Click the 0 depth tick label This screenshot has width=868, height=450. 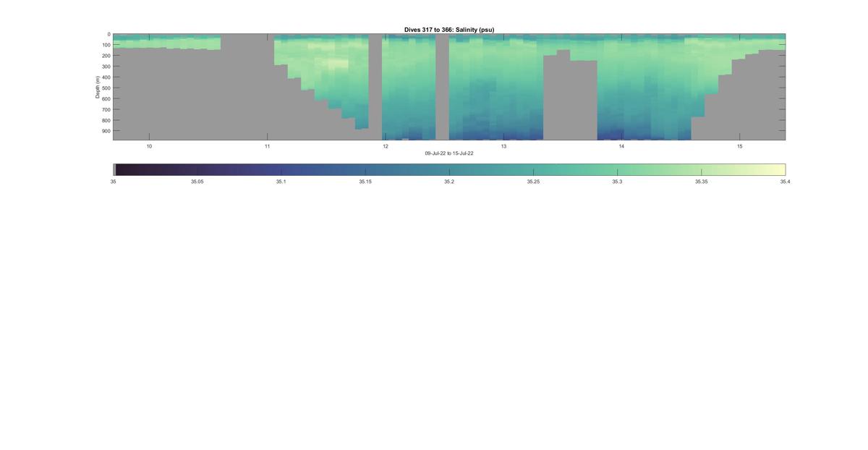click(x=109, y=34)
